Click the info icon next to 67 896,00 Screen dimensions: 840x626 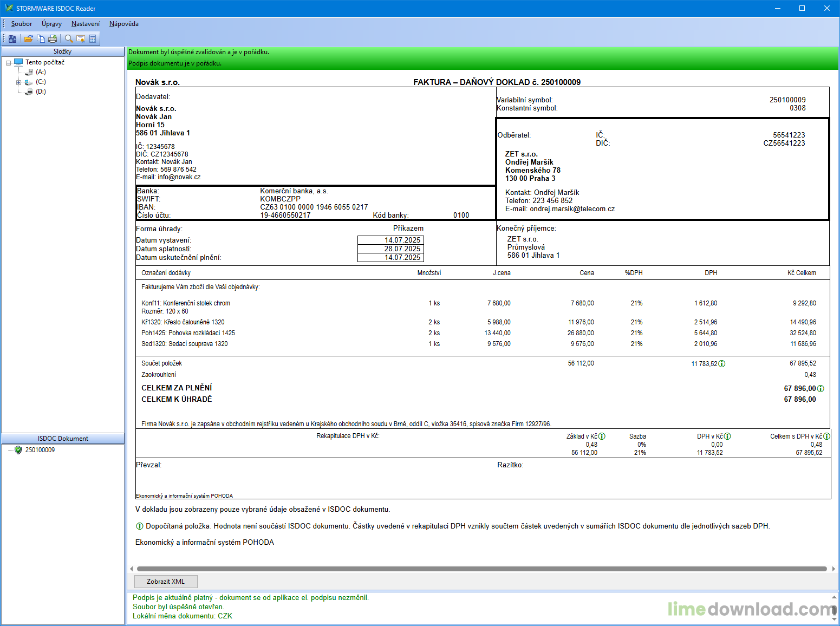coord(821,388)
